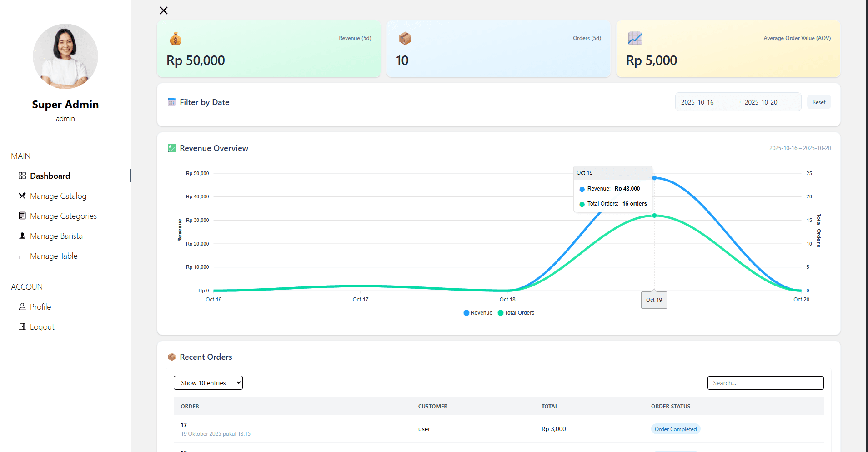Click the Profile user icon

click(x=22, y=307)
